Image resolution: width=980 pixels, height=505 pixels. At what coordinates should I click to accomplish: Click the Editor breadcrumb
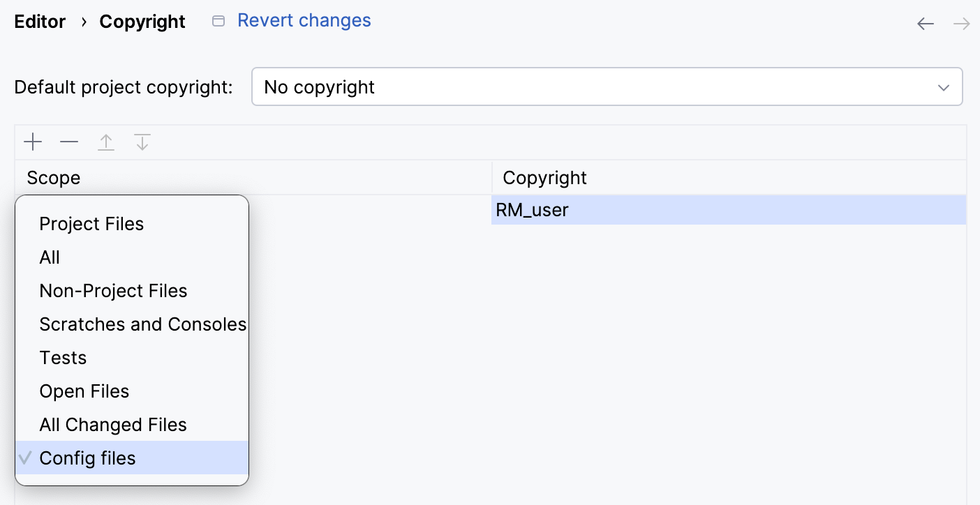[x=40, y=22]
